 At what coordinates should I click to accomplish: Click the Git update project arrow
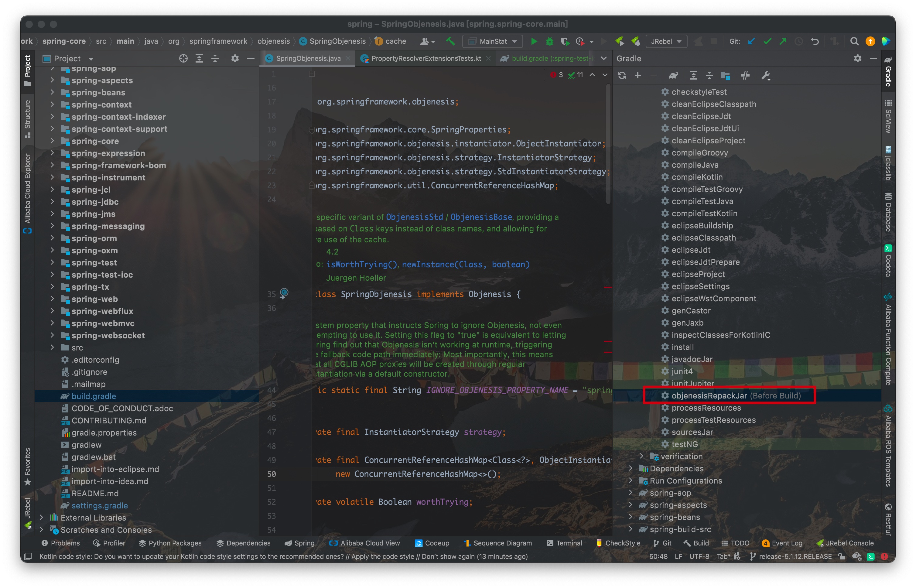751,41
